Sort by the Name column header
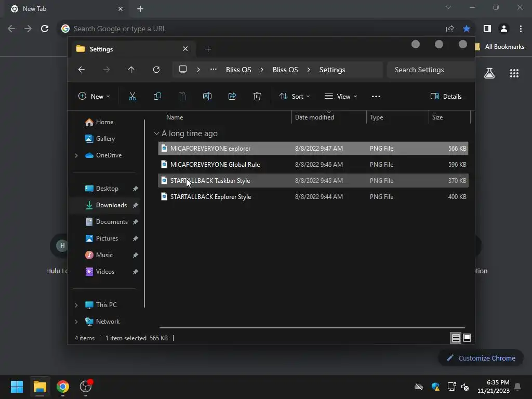532x399 pixels. click(175, 117)
